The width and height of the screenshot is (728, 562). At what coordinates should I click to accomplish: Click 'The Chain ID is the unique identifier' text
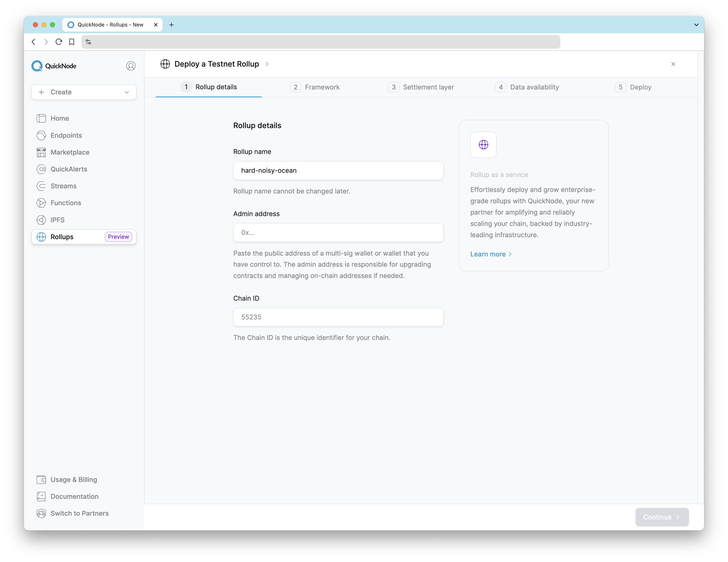point(312,338)
